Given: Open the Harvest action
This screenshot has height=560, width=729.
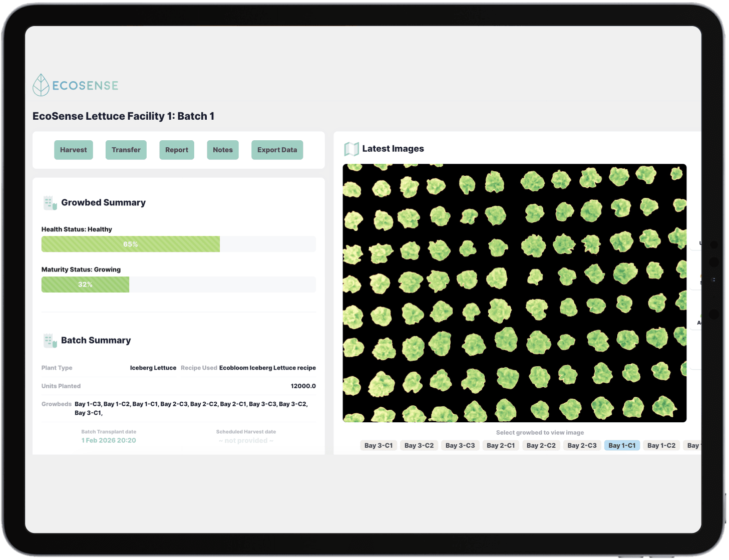Looking at the screenshot, I should 74,150.
